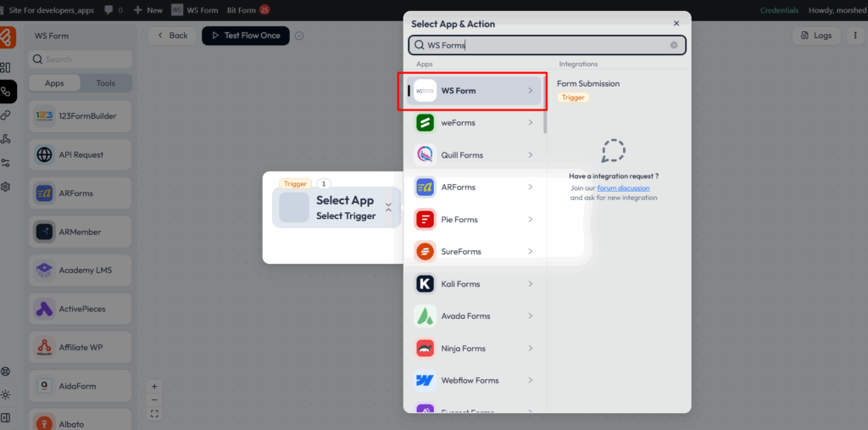Expand the Select Trigger node chevron
The width and height of the screenshot is (868, 430).
coord(388,207)
